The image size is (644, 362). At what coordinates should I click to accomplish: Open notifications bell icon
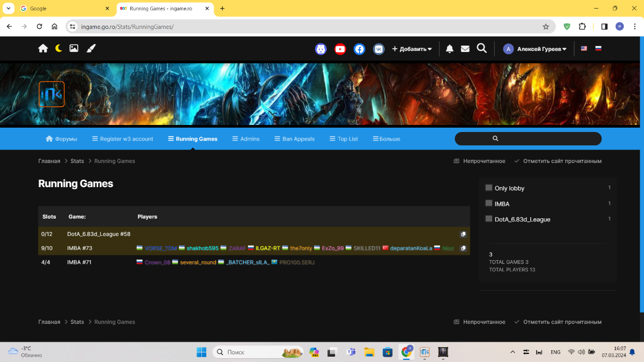click(450, 49)
